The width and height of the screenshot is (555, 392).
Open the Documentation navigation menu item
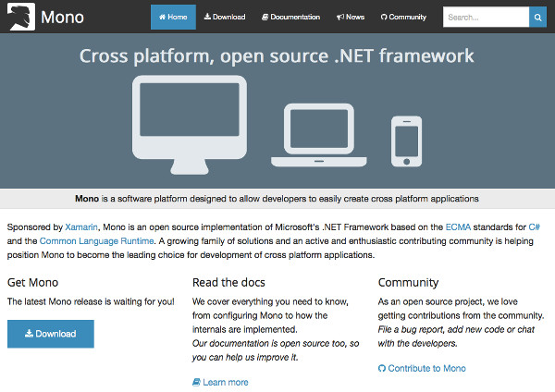(x=290, y=17)
